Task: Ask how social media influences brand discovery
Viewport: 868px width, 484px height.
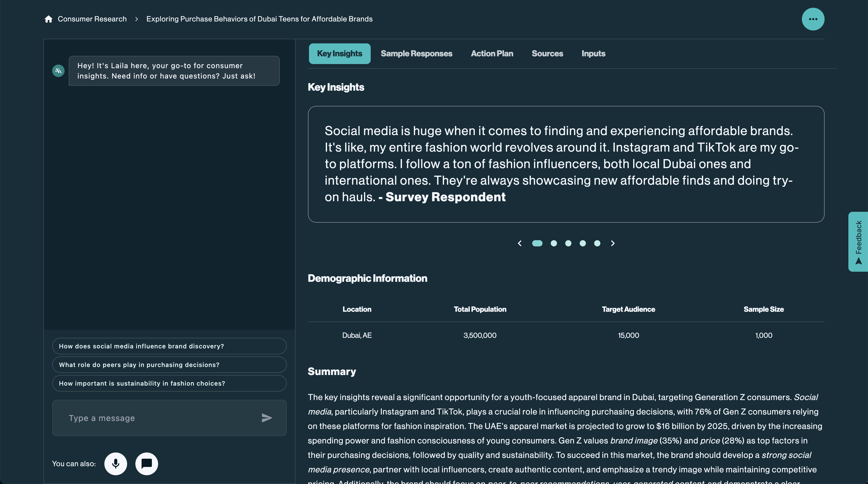Action: pos(169,346)
